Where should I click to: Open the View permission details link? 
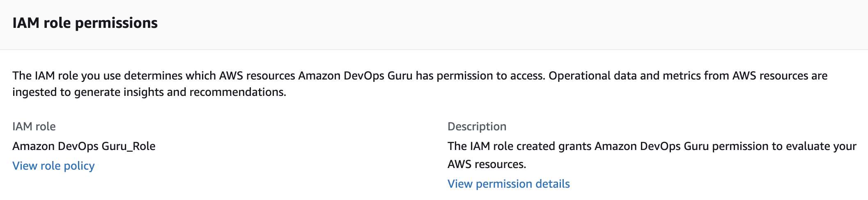[508, 184]
